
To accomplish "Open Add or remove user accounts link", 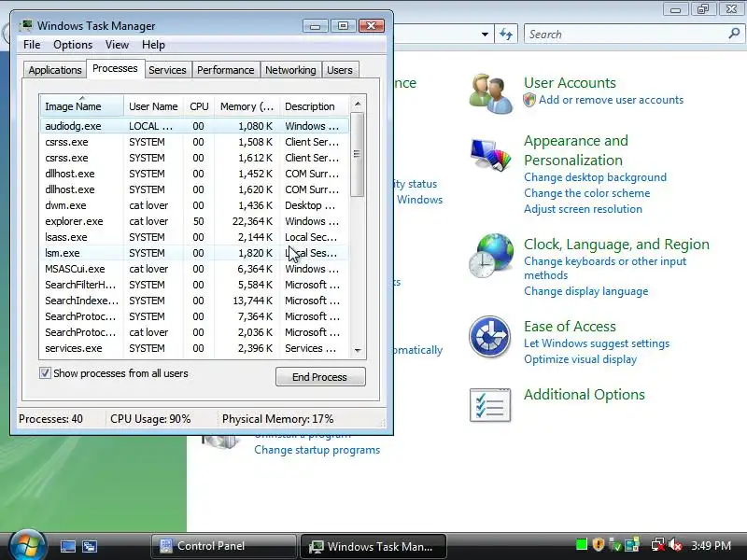I will tap(611, 100).
